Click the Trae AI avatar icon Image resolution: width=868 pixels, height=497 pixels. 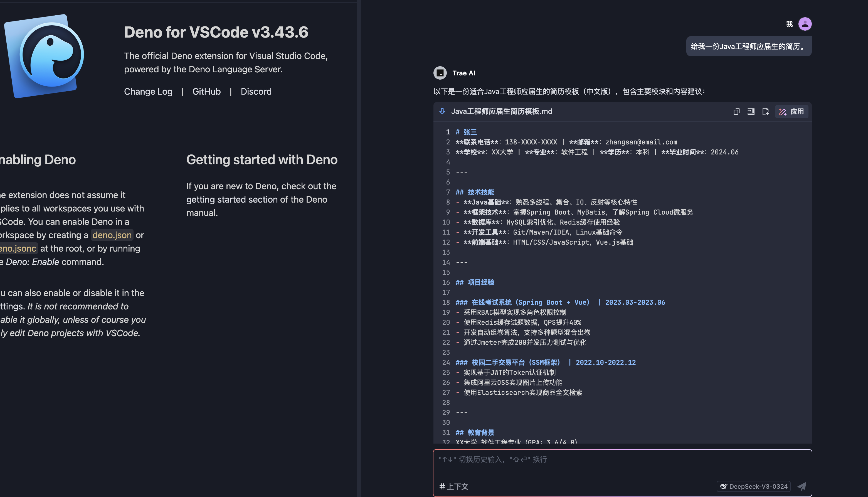(x=440, y=73)
